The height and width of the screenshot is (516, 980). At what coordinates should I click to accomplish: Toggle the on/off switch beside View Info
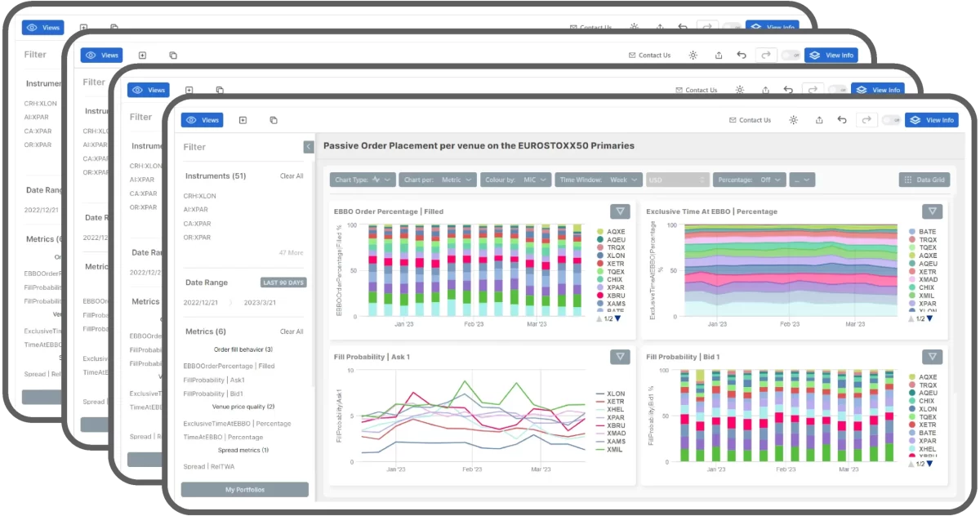(890, 120)
